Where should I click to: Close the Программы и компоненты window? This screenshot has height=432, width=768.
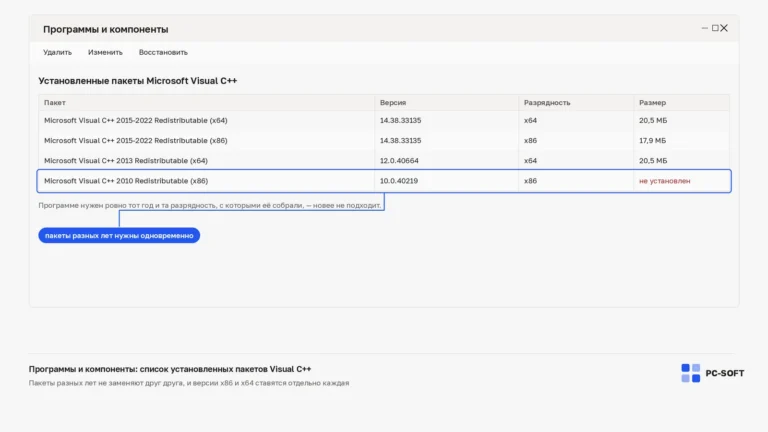pyautogui.click(x=724, y=28)
